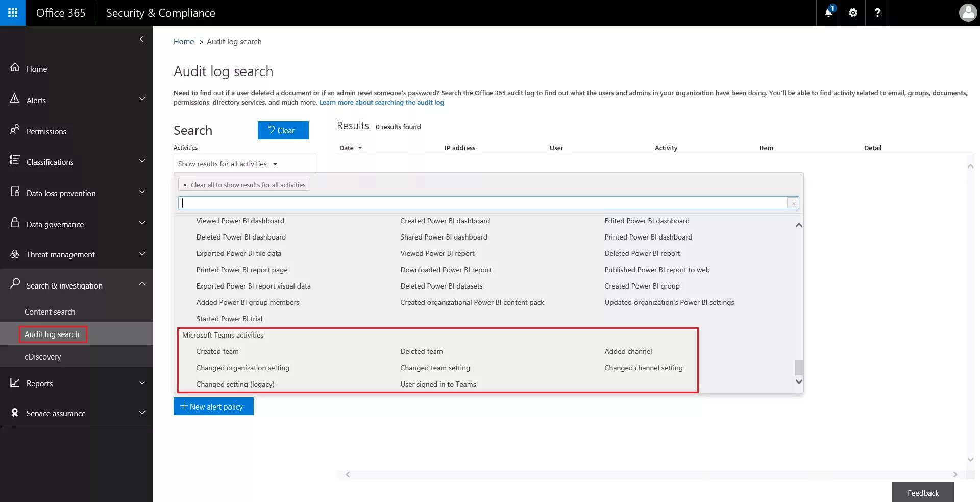Click the Reports chart icon

(15, 382)
